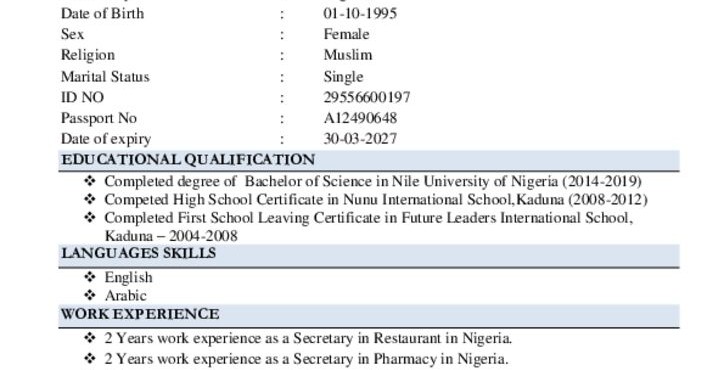Click the Passport No label
Image resolution: width=724 pixels, height=370 pixels.
click(99, 118)
